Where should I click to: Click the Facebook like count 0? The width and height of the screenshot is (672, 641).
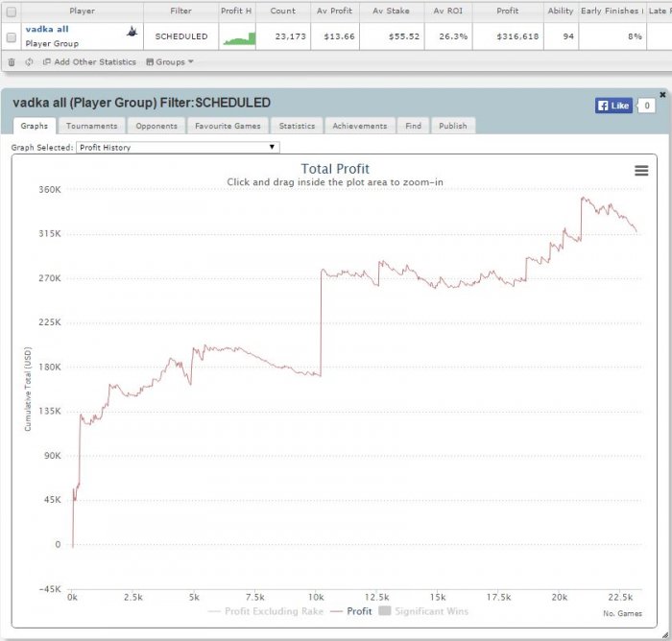(647, 106)
